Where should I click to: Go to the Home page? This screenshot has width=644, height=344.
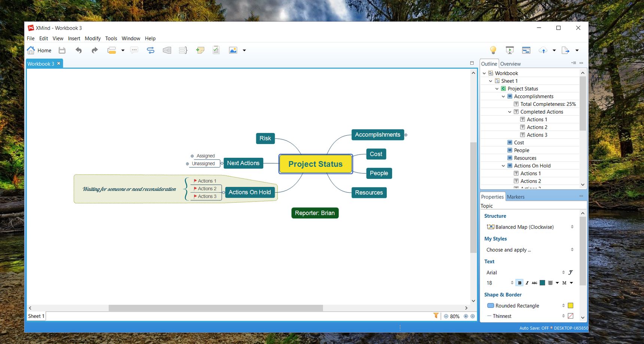39,50
